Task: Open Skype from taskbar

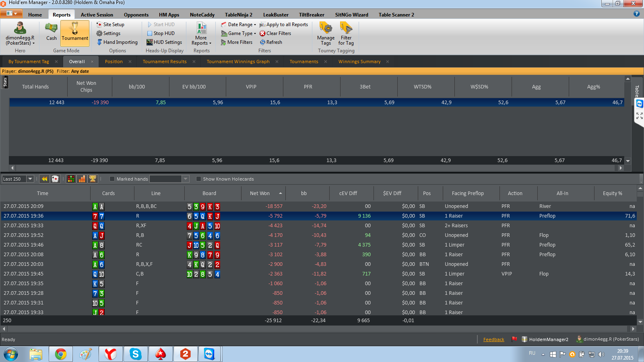Action: click(136, 354)
